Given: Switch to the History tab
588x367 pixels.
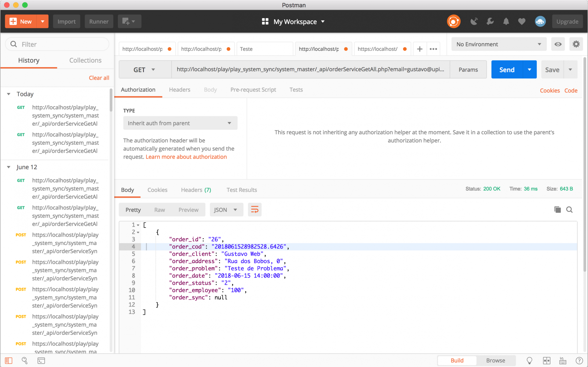Looking at the screenshot, I should coord(29,60).
